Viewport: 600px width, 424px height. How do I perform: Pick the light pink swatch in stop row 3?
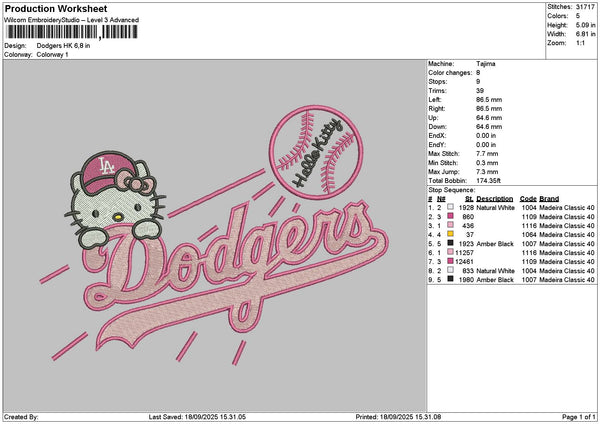point(450,225)
